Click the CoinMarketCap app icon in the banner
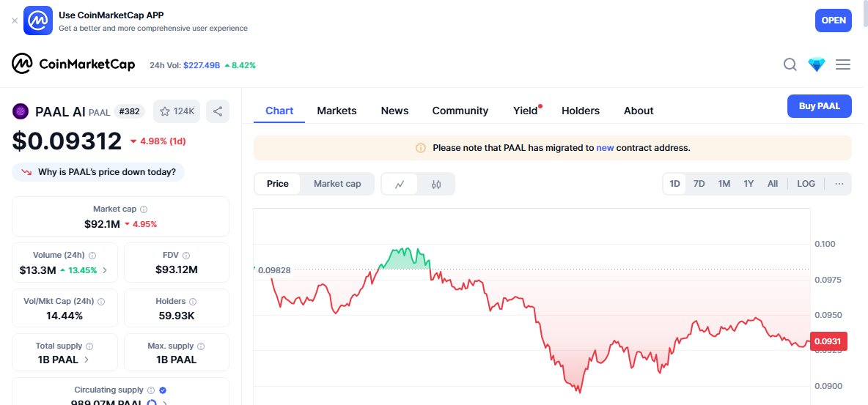The height and width of the screenshot is (405, 868). pyautogui.click(x=38, y=21)
